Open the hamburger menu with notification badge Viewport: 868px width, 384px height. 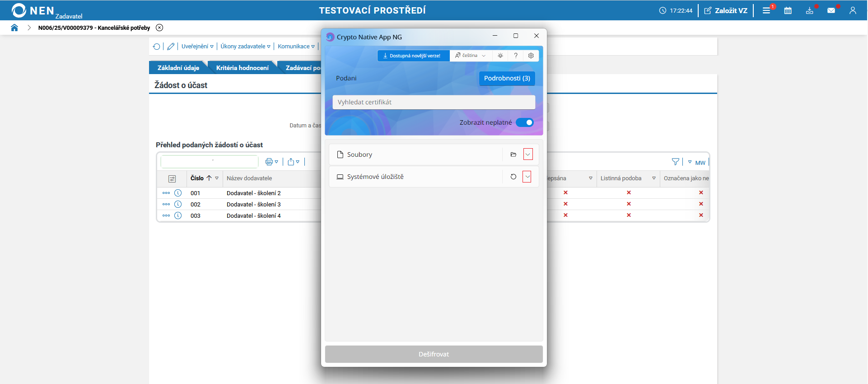(766, 10)
